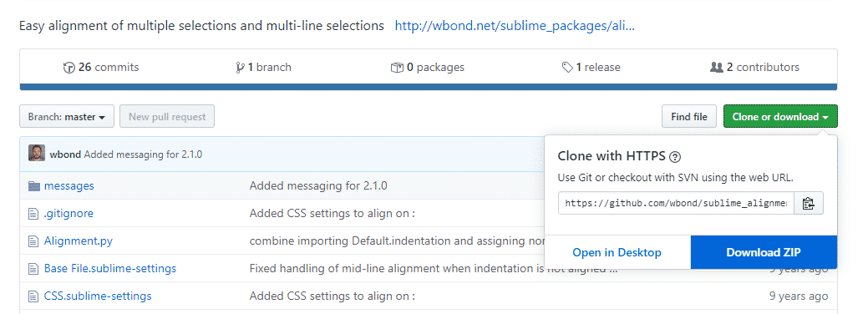Click the help icon beside Clone with HTTPS

pos(675,157)
